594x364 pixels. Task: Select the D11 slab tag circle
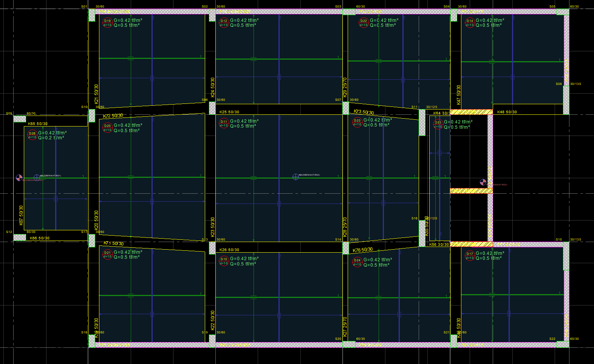point(224,124)
